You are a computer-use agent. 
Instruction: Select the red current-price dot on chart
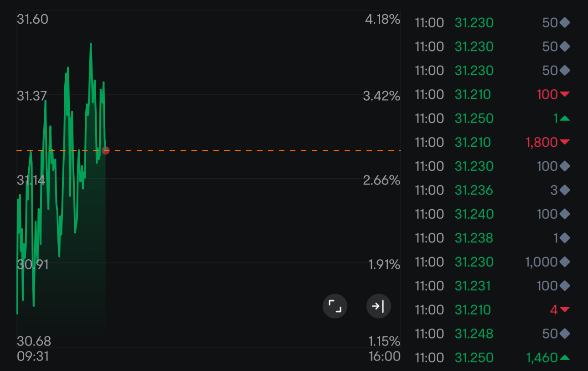tap(106, 150)
